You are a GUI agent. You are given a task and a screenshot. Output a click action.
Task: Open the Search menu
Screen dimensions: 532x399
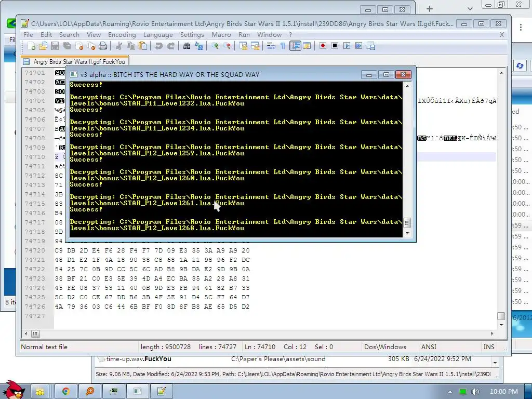tap(69, 35)
